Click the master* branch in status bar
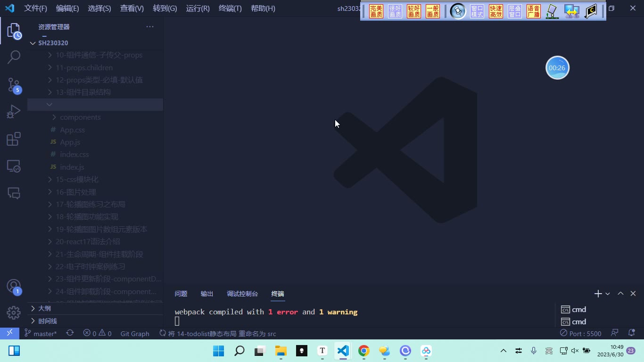Image resolution: width=644 pixels, height=362 pixels. pos(41,333)
